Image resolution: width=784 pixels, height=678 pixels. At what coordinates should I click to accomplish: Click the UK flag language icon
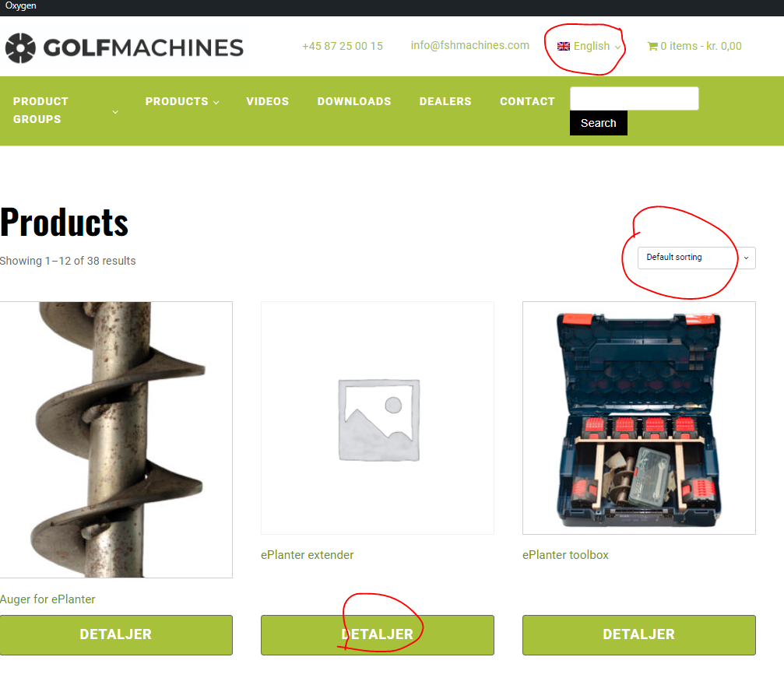[x=564, y=46]
